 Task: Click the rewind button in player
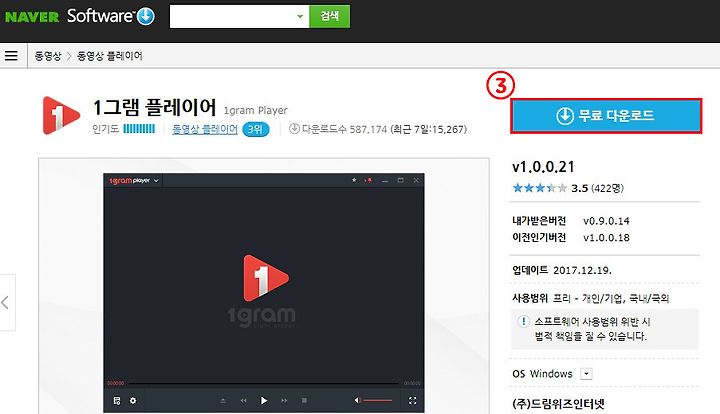243,401
